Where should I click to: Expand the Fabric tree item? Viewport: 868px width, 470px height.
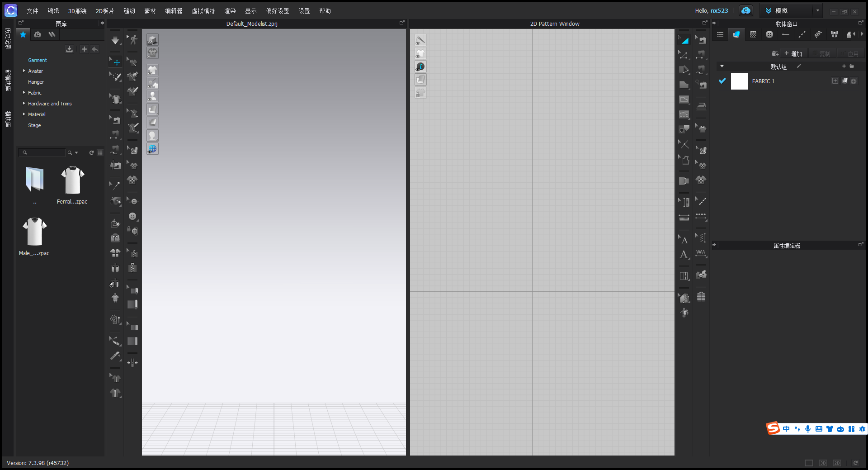pyautogui.click(x=24, y=92)
